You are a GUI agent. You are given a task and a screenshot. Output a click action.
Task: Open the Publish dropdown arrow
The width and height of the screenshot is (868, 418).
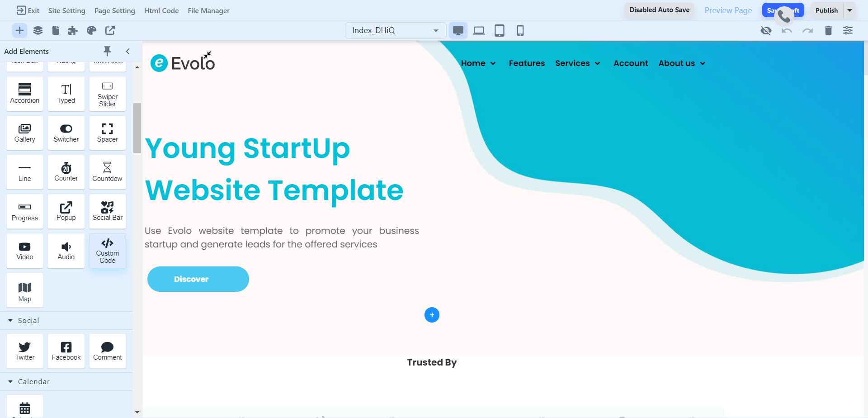(x=849, y=10)
